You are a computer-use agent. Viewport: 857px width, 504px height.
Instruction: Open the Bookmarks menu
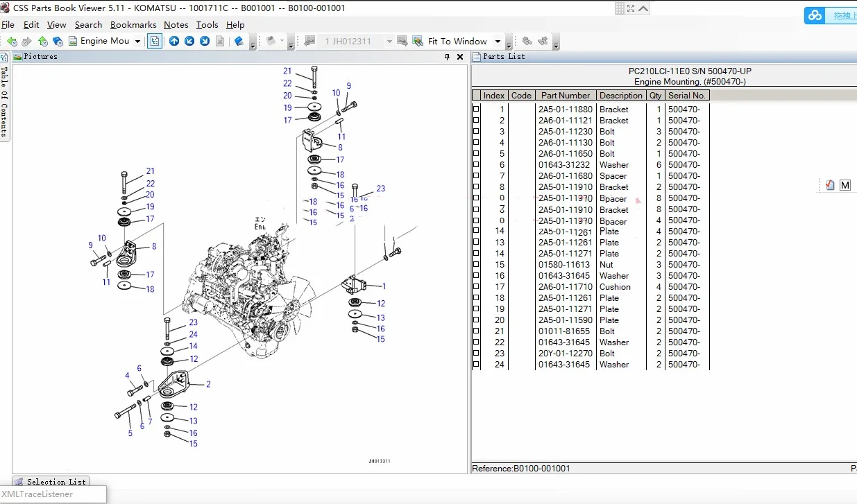click(133, 24)
